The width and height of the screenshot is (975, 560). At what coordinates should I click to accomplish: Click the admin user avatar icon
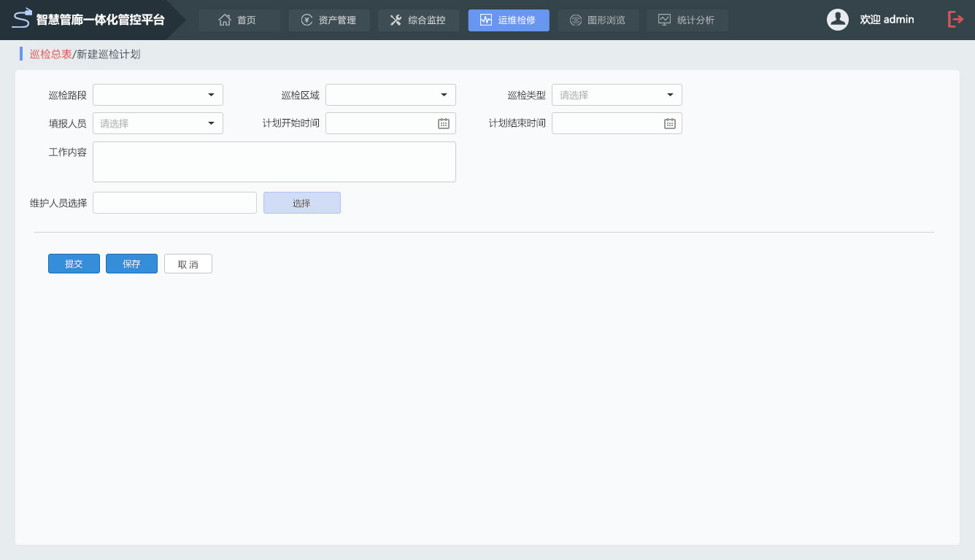coord(837,20)
